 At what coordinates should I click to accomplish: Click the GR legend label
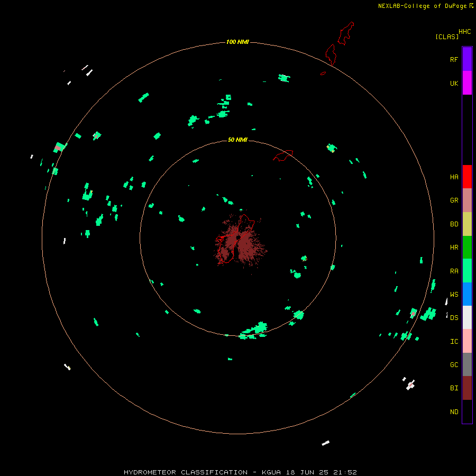(x=454, y=200)
